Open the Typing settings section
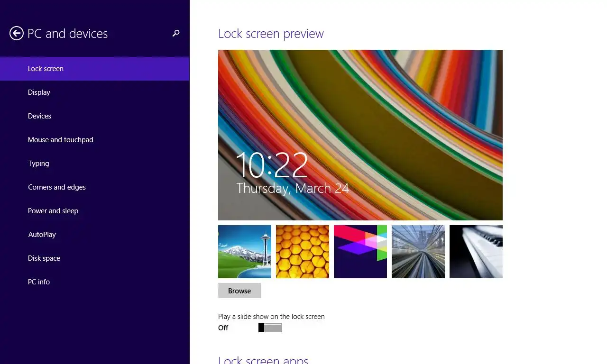The width and height of the screenshot is (607, 364). pyautogui.click(x=94, y=164)
